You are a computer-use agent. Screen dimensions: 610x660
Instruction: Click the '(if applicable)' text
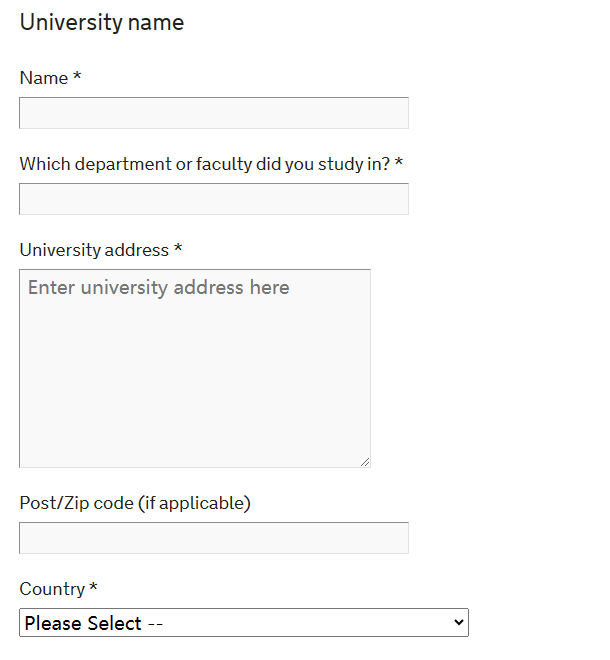click(195, 503)
